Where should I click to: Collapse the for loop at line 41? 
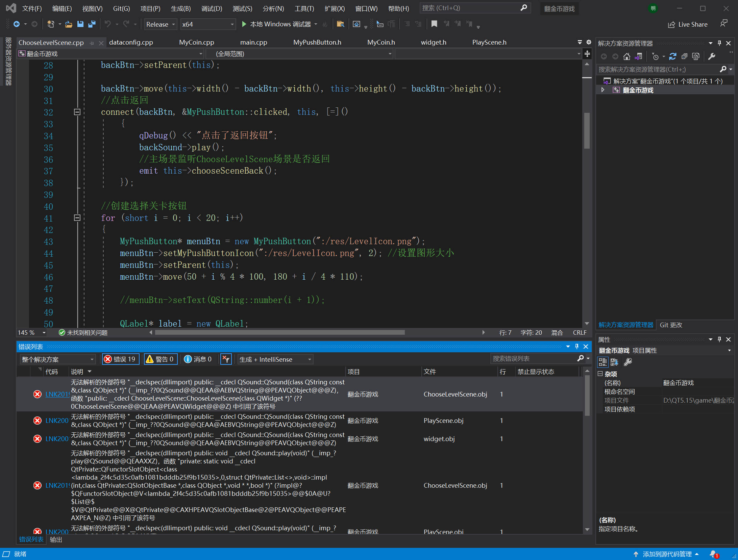click(77, 218)
